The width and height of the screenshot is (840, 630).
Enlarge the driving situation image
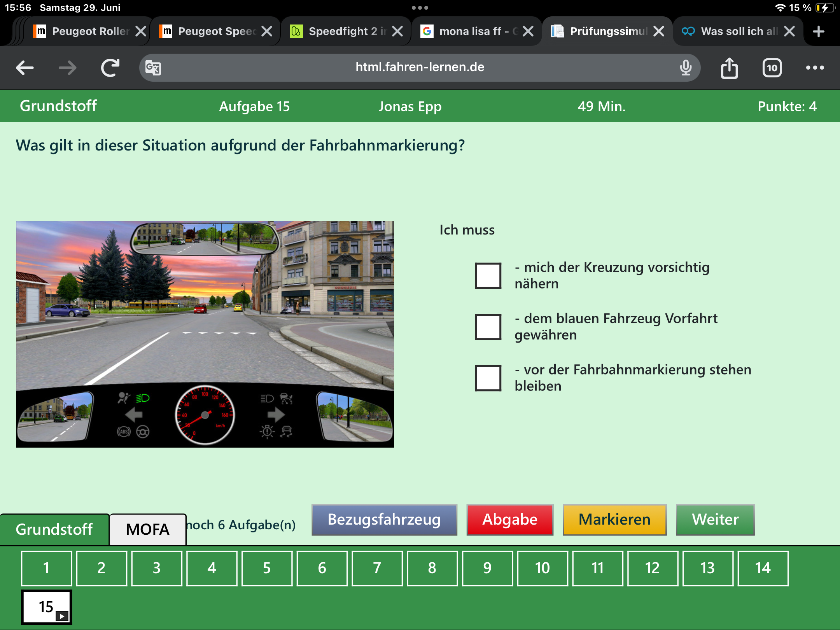(x=205, y=334)
